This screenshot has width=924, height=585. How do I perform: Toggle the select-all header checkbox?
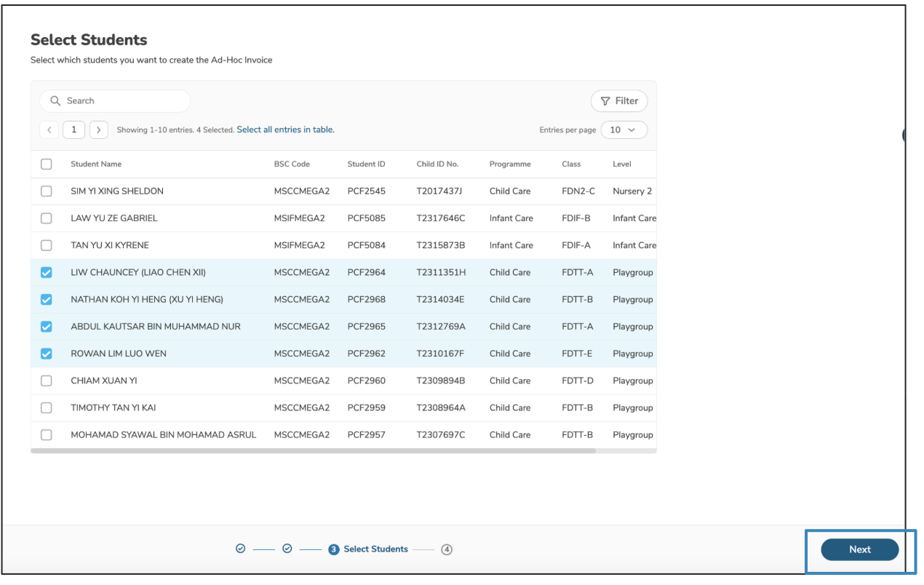click(x=47, y=164)
